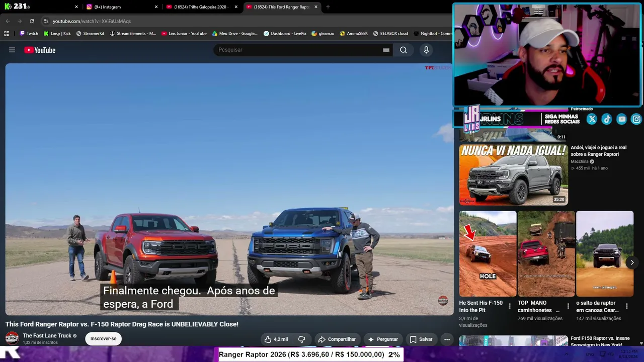Open the on-screen keyboard in search box
Screen dimensions: 644x362
coord(386,50)
